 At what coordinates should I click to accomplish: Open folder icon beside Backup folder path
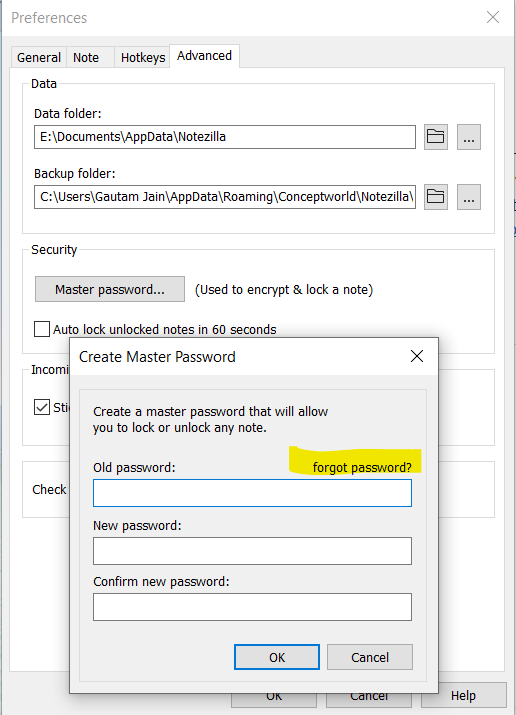[436, 197]
